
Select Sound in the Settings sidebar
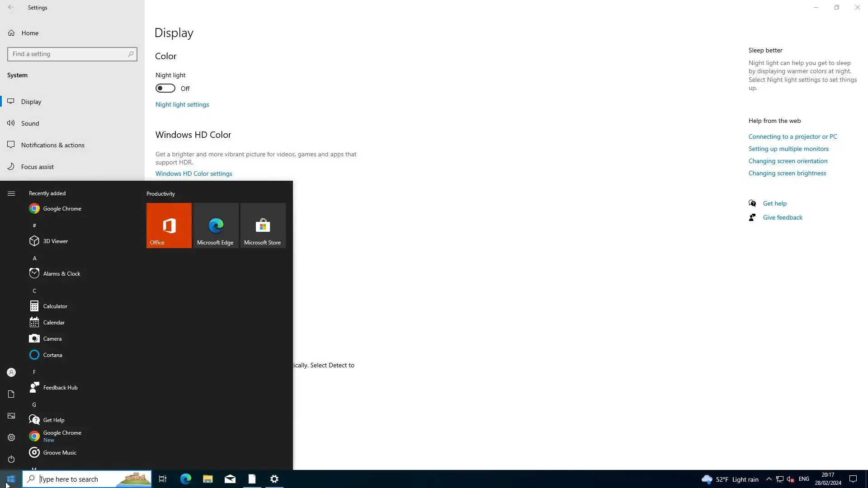pos(30,123)
